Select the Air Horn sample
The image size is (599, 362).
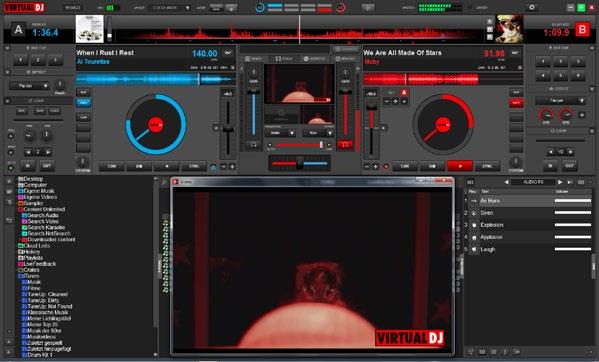pos(529,200)
